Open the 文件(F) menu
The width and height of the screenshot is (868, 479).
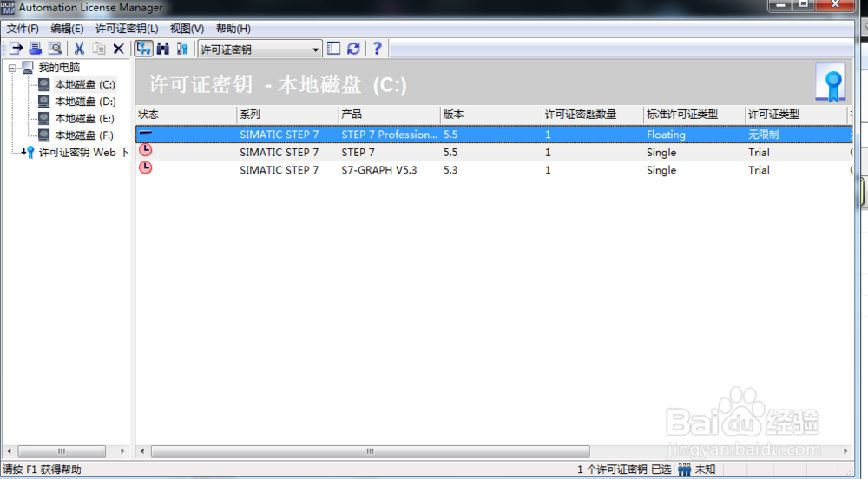click(x=23, y=29)
